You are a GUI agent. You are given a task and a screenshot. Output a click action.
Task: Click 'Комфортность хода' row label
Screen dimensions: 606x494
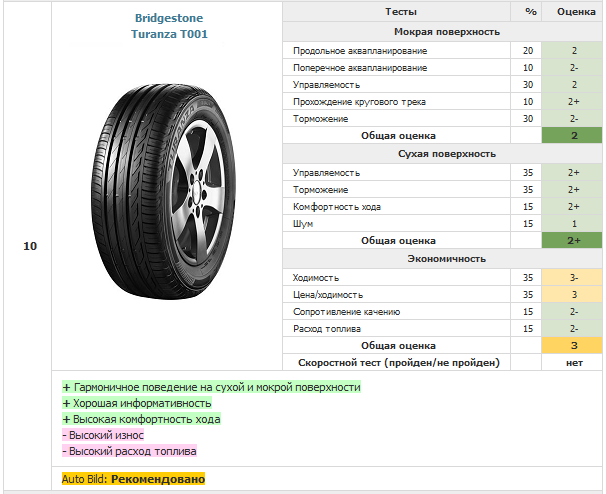point(337,207)
